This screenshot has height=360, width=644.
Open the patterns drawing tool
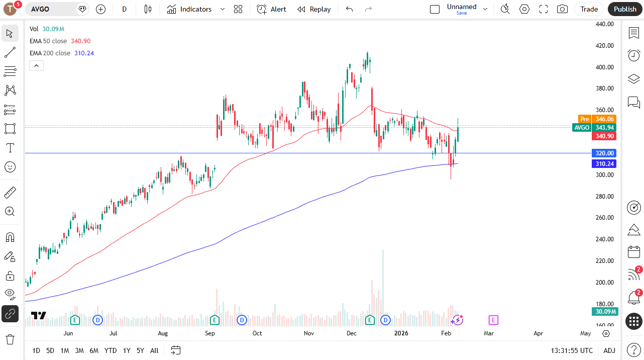10,91
